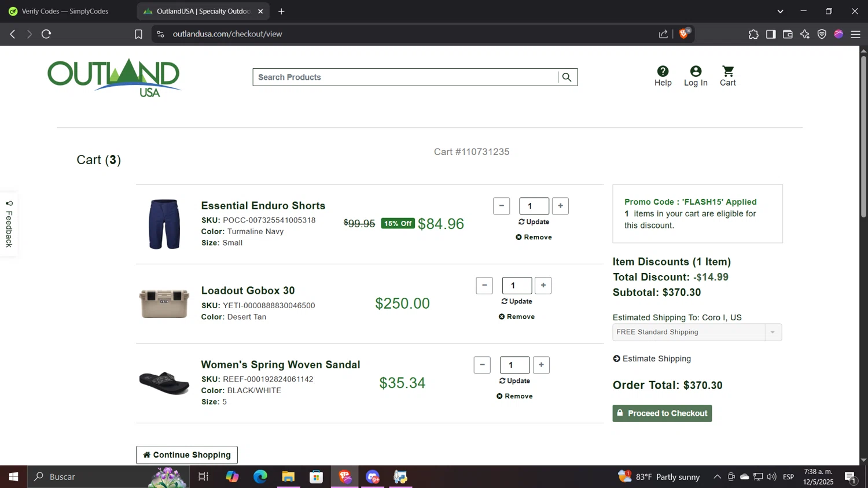Bookmark this page

tap(138, 34)
